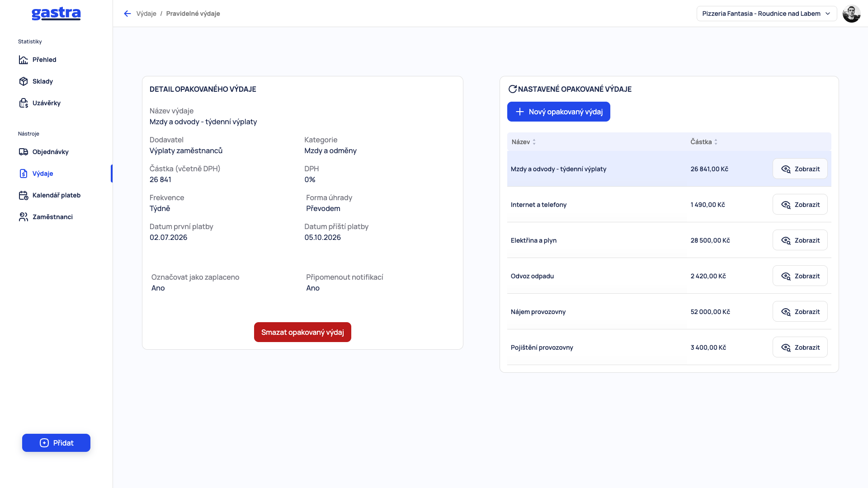Open the Pizzeria Fantasia location dropdown

tap(767, 14)
